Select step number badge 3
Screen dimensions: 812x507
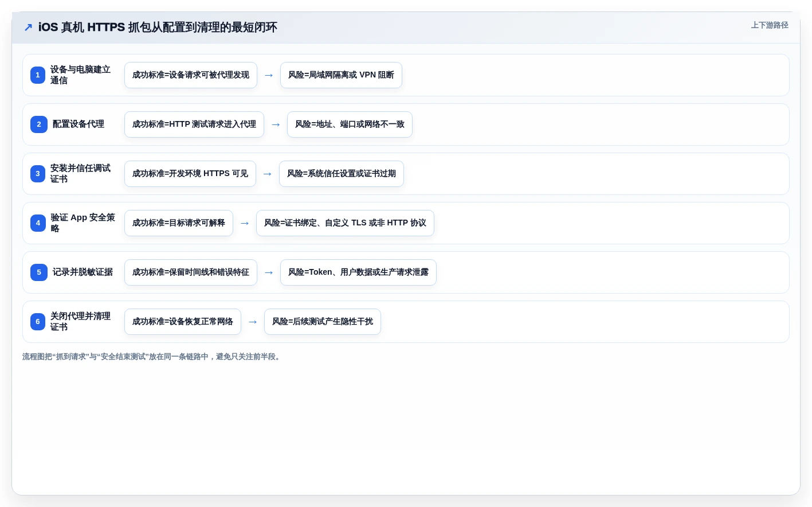38,174
